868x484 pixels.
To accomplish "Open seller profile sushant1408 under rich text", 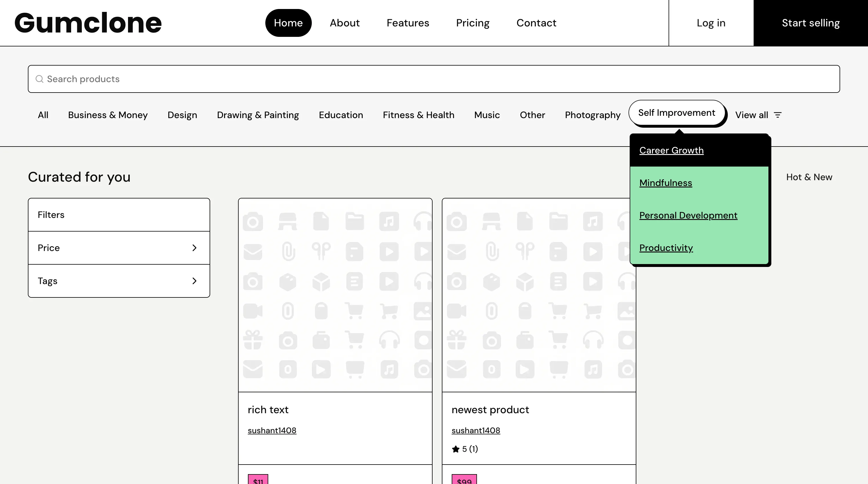I will (x=272, y=430).
